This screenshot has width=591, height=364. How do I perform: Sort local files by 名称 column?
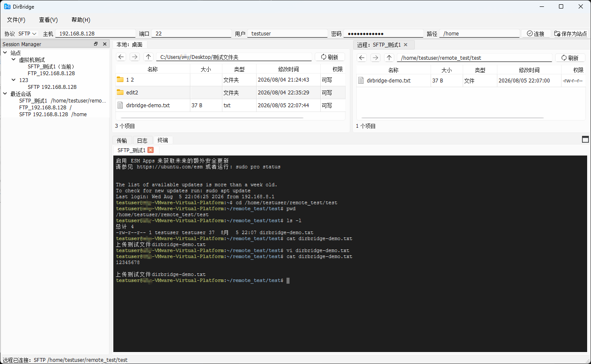[x=153, y=69]
